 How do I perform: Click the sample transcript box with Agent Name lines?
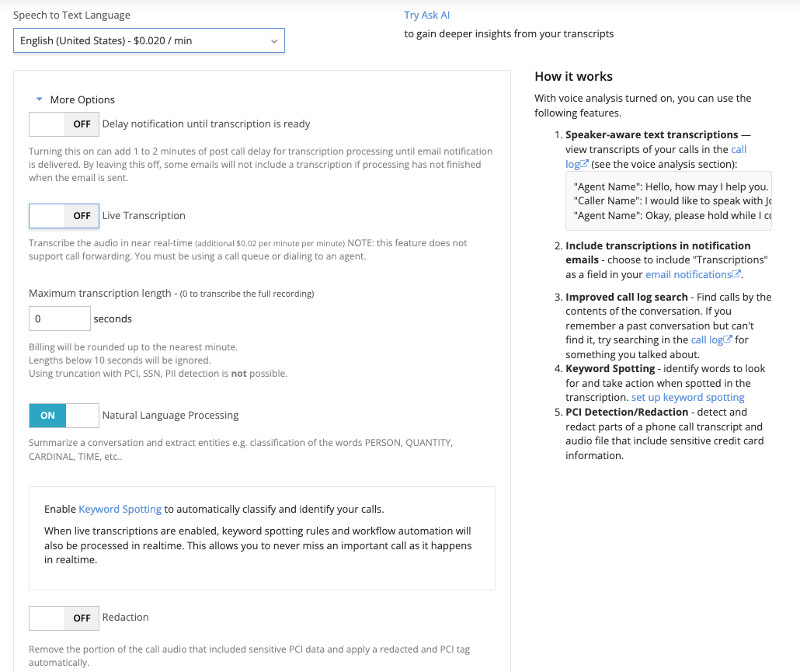coord(668,200)
